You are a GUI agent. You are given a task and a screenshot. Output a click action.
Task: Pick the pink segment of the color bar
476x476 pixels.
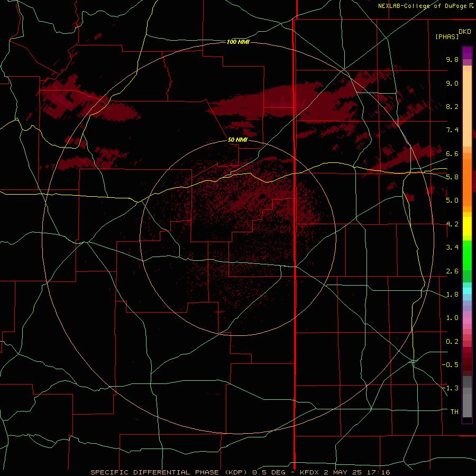click(467, 321)
